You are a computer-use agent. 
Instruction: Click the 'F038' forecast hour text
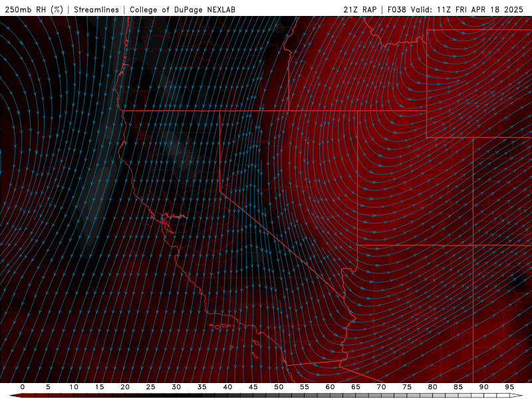(x=396, y=10)
